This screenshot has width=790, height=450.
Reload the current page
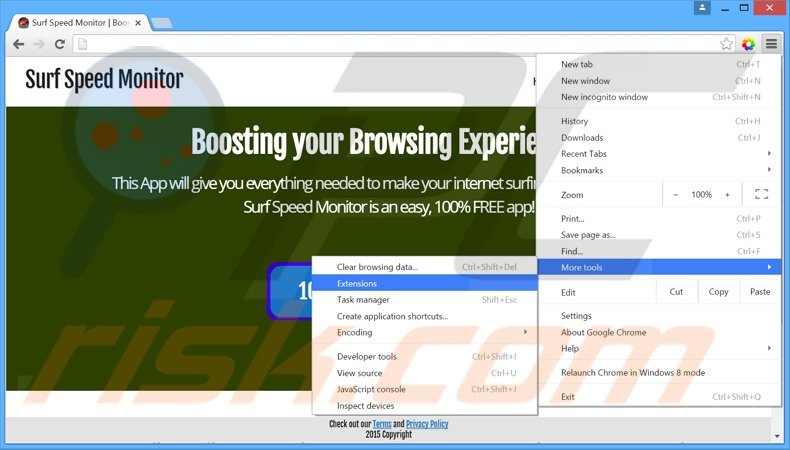click(x=59, y=44)
